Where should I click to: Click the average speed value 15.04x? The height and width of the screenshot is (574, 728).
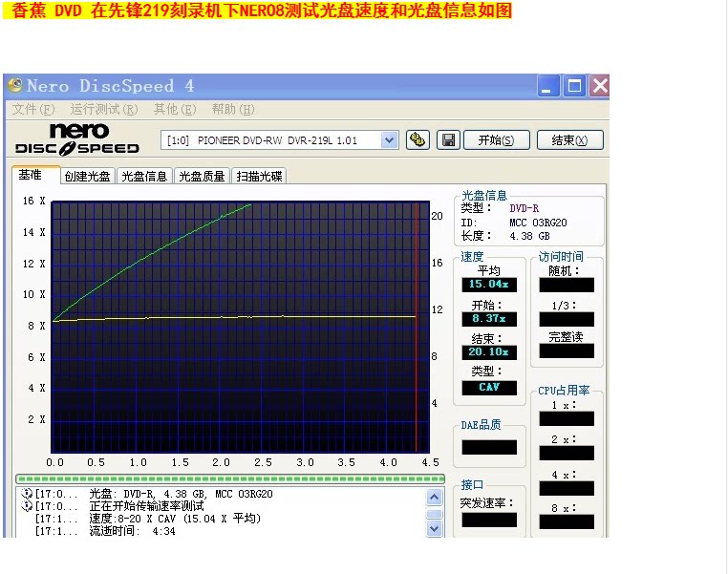(x=489, y=284)
